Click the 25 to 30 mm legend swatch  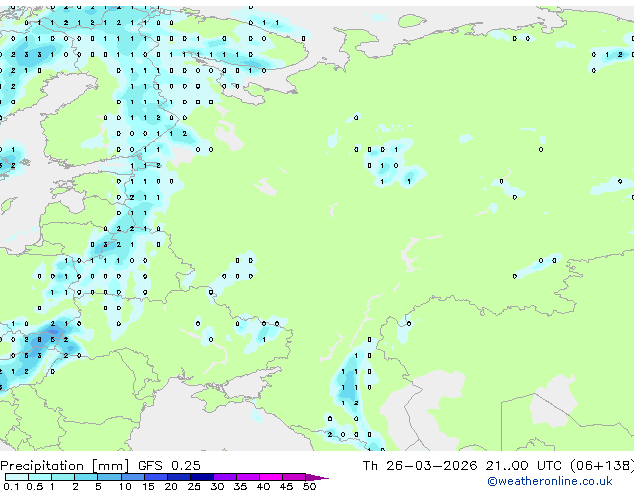(x=202, y=477)
